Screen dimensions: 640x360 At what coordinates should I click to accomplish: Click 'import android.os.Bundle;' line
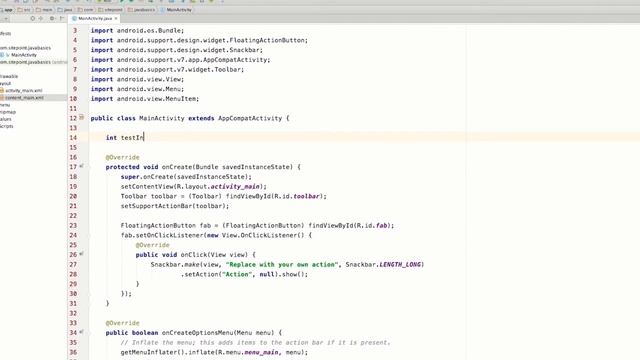[x=137, y=31]
